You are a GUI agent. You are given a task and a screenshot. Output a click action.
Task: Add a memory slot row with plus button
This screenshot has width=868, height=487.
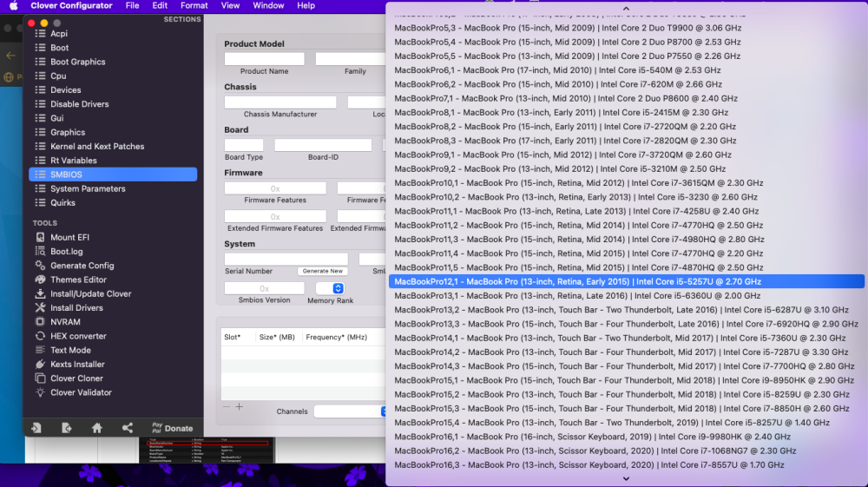pyautogui.click(x=240, y=407)
